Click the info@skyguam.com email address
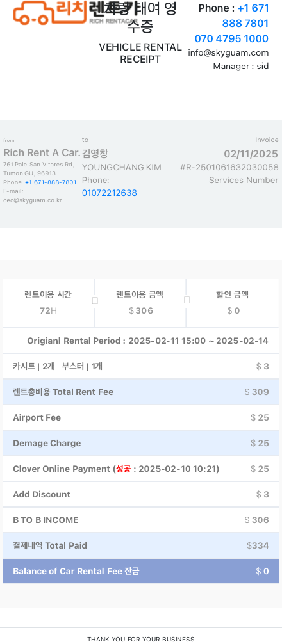282x644 pixels. [x=228, y=52]
